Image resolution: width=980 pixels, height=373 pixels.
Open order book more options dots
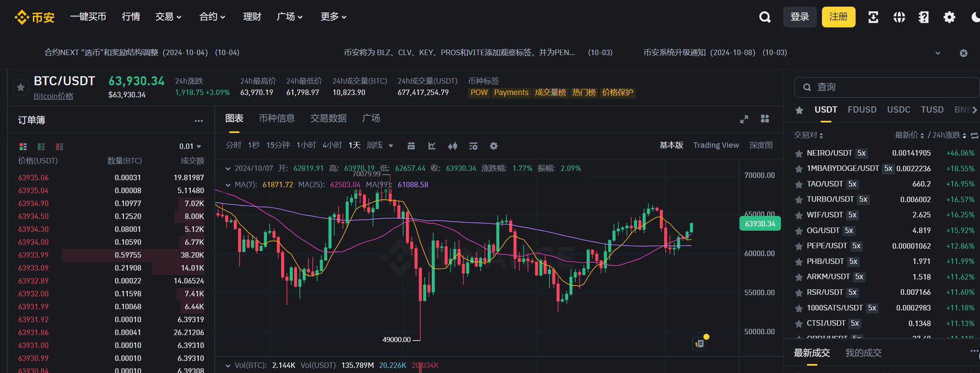tap(199, 121)
